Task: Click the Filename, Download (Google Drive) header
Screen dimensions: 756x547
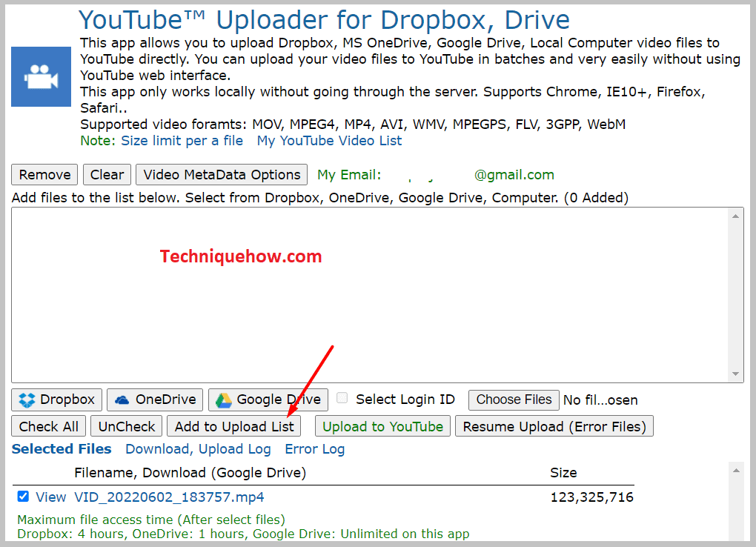Action: pos(190,473)
